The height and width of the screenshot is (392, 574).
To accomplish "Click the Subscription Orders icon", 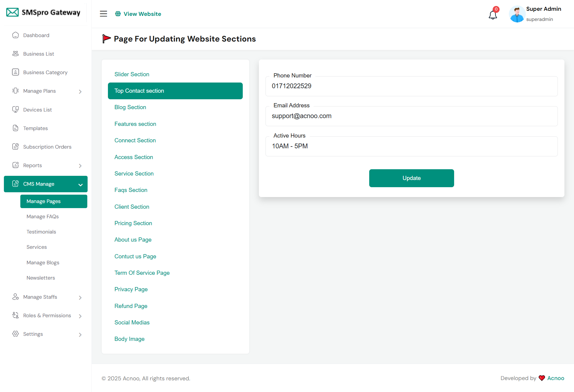I will tap(16, 147).
